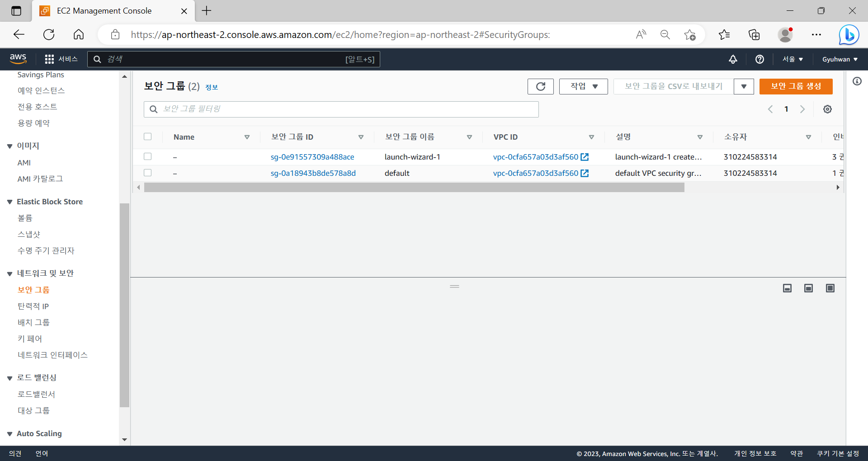Check the default security group row
Screen dimensions: 868x461
click(148, 173)
